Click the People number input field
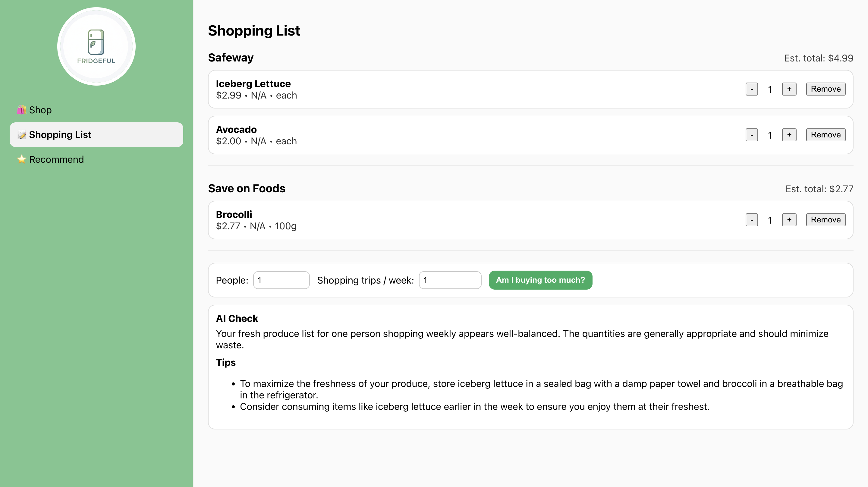The height and width of the screenshot is (487, 868). click(x=281, y=280)
